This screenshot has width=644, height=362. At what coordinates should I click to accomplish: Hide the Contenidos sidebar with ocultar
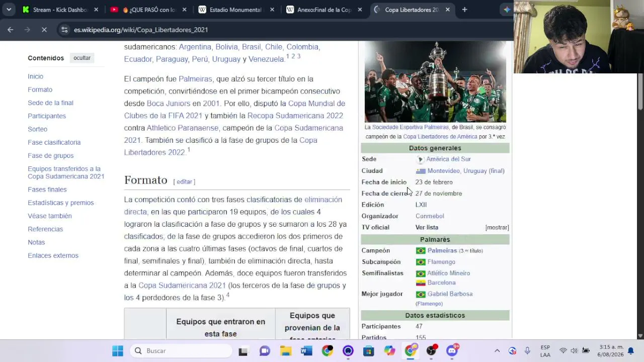click(x=82, y=58)
